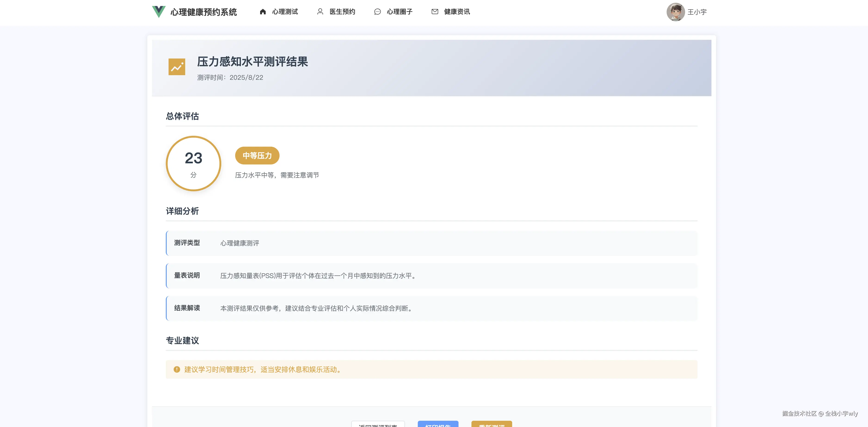The height and width of the screenshot is (427, 868).
Task: Click the envelope icon beside 健康资讯
Action: [435, 11]
